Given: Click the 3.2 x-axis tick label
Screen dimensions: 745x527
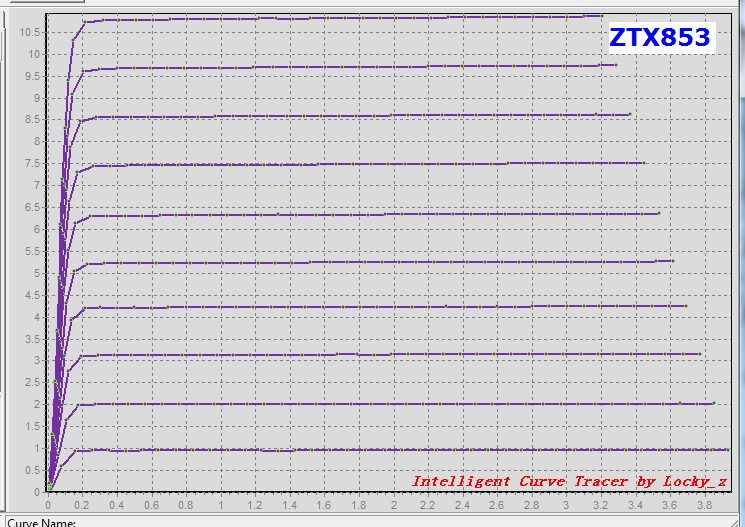Looking at the screenshot, I should [601, 505].
